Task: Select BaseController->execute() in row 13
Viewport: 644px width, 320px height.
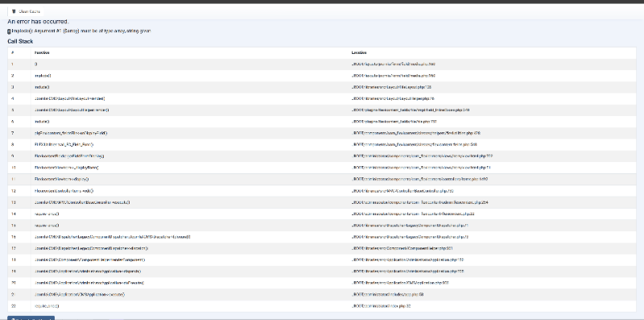Action: click(x=82, y=202)
